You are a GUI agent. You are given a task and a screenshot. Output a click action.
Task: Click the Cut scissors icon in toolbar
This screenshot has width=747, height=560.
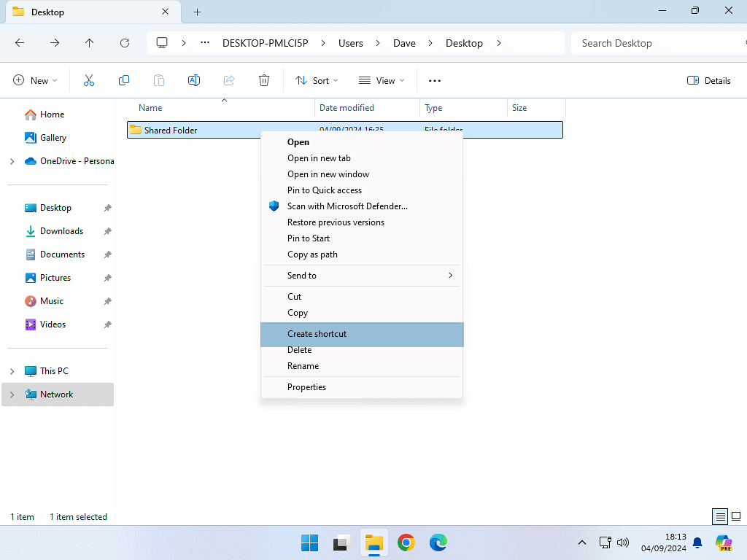[x=89, y=80]
